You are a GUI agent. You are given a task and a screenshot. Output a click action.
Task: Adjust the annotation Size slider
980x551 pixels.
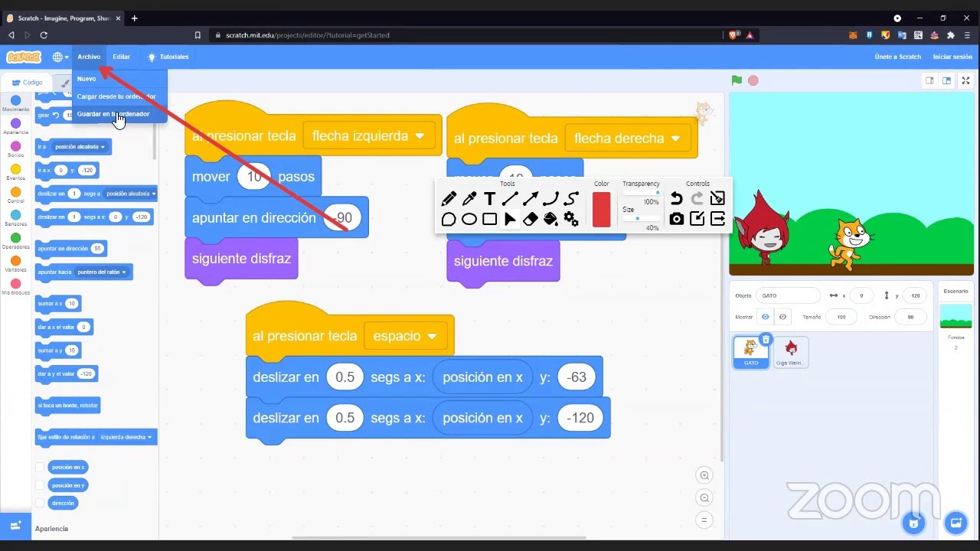coord(640,219)
